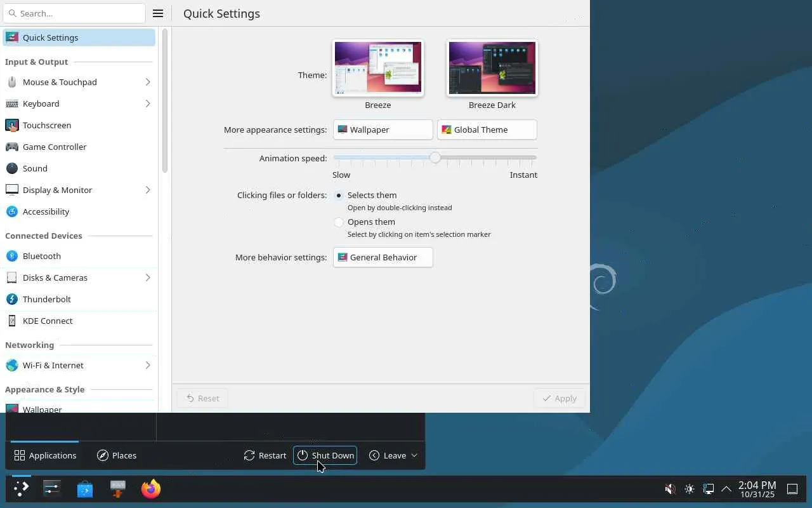The height and width of the screenshot is (508, 812).
Task: Click the Mouse & Touchpad icon
Action: pyautogui.click(x=12, y=82)
